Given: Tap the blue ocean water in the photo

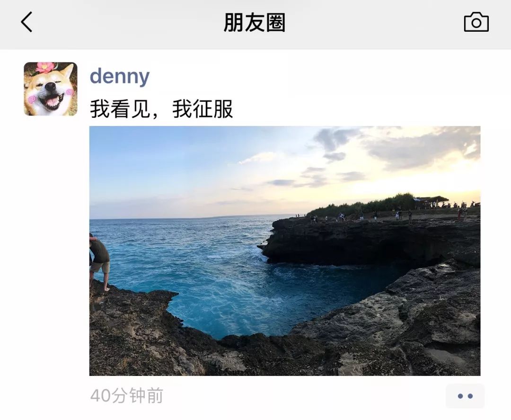Looking at the screenshot, I should (195, 268).
